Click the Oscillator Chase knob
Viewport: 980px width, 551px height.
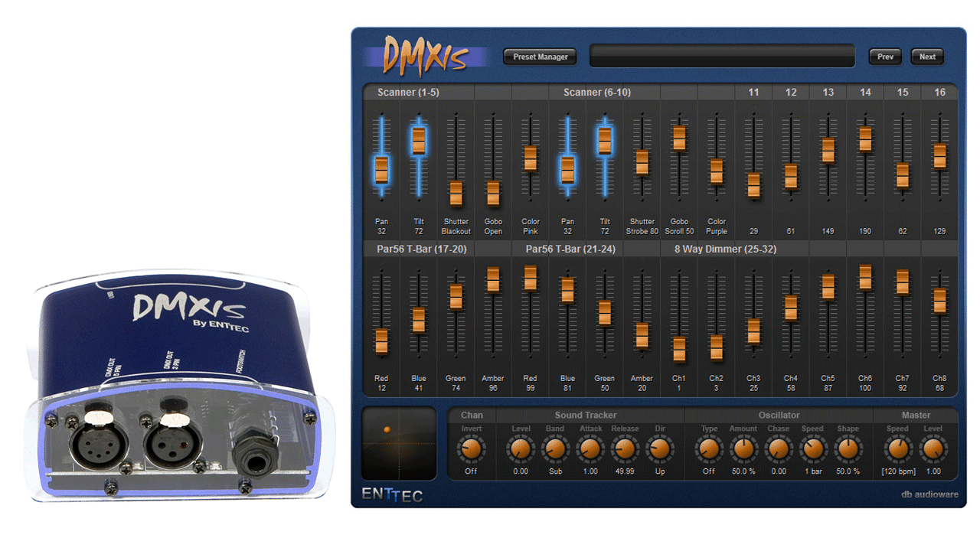[x=778, y=449]
